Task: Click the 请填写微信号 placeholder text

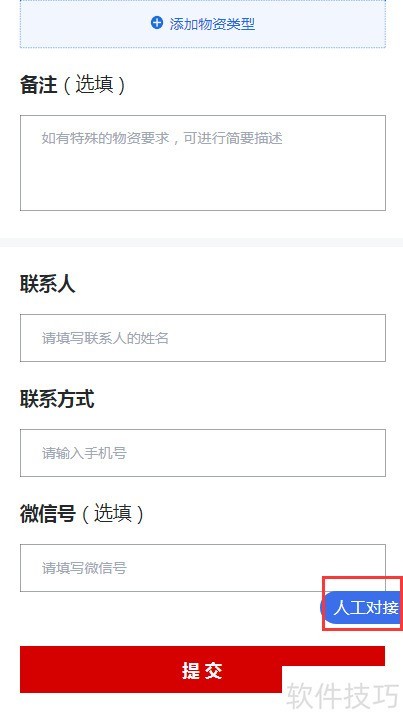Action: pos(84,568)
